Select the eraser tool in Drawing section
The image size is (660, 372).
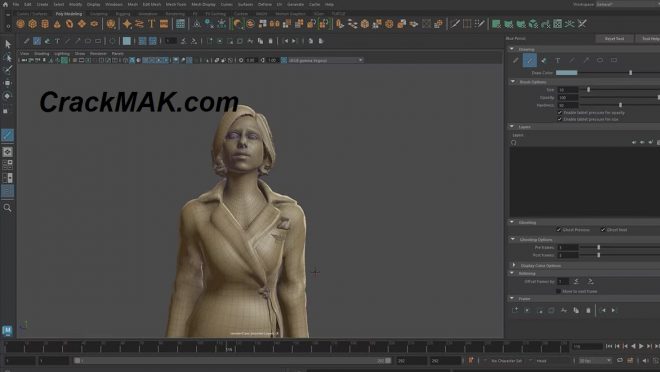click(x=543, y=60)
